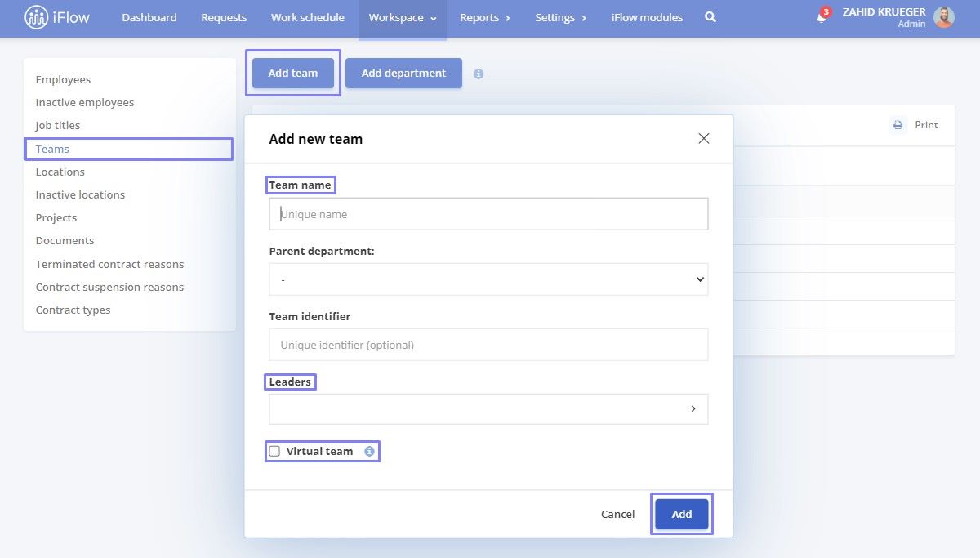Screen dimensions: 980x558
Task: Open the Settings menu
Action: click(561, 18)
